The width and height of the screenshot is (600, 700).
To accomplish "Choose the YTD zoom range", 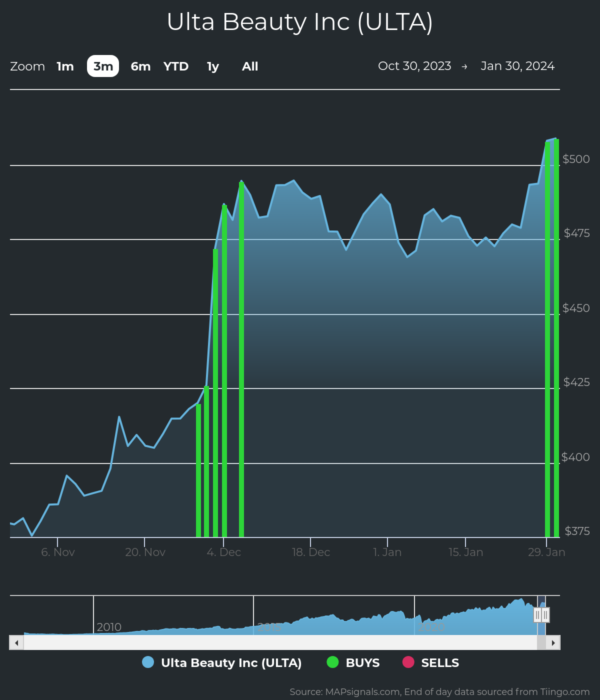I will [x=176, y=66].
